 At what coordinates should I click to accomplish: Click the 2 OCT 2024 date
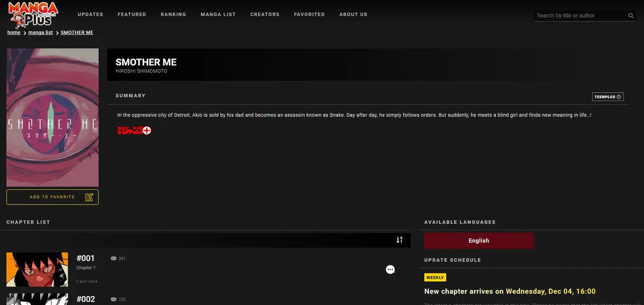(87, 282)
